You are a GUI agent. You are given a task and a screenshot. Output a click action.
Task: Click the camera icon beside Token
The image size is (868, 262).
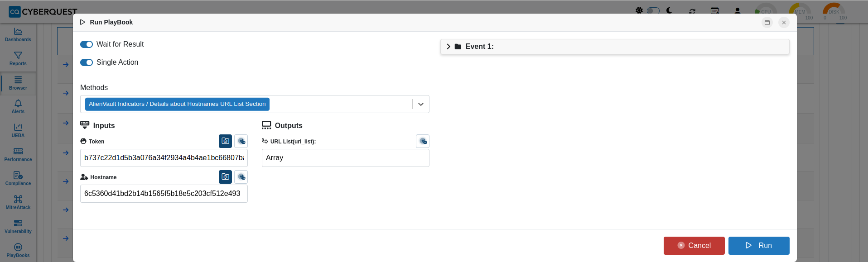click(x=225, y=141)
